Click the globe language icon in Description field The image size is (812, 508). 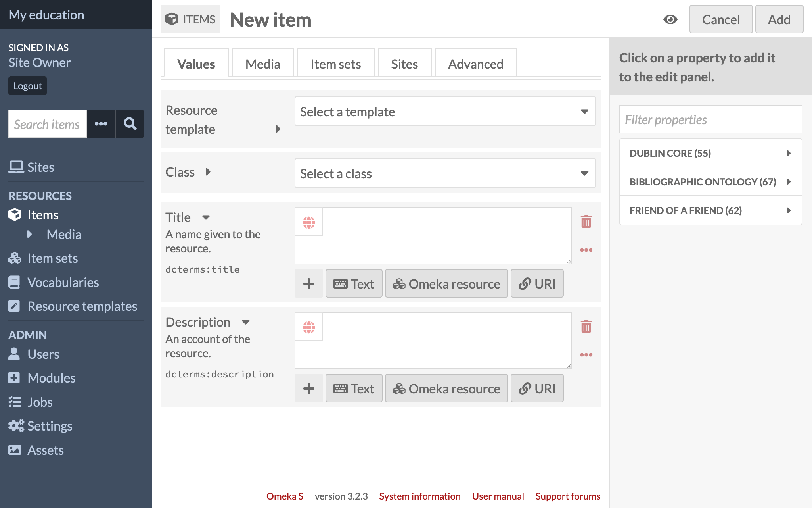click(309, 327)
